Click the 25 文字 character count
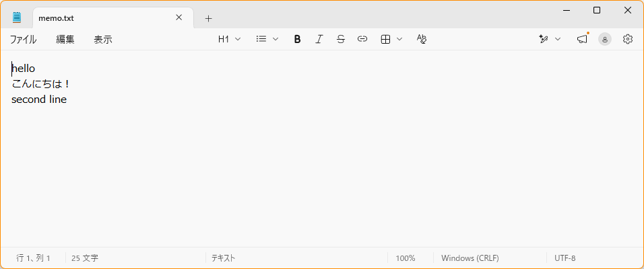644x269 pixels. tap(85, 258)
